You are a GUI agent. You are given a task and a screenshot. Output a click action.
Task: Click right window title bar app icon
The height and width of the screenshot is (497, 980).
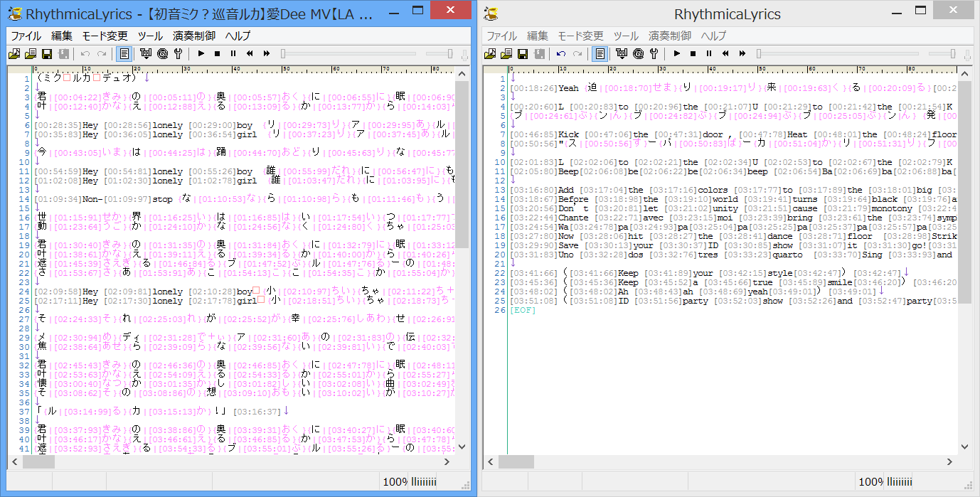click(x=489, y=14)
